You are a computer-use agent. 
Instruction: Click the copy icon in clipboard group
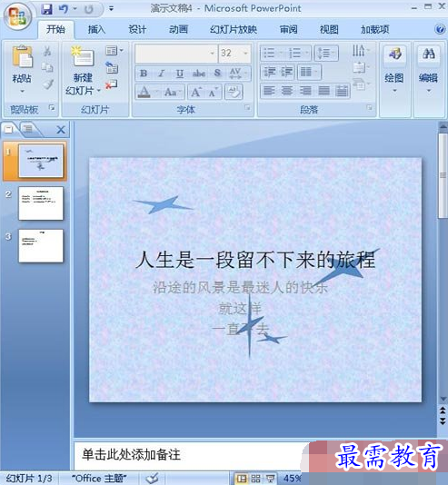click(x=47, y=67)
